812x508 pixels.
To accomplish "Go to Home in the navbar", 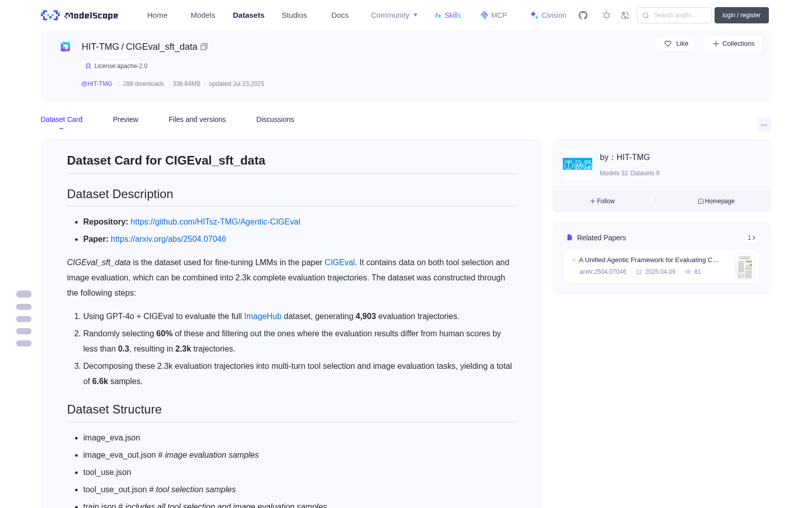I will click(157, 15).
